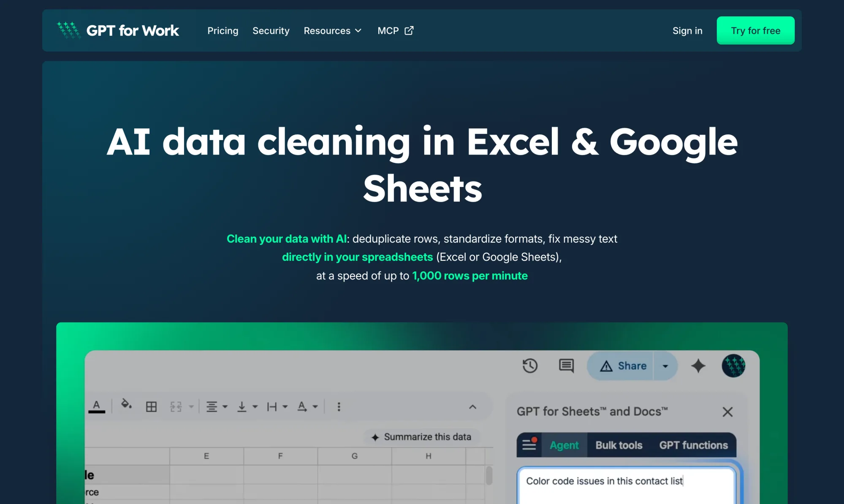Select column G header
This screenshot has height=504, width=844.
pos(355,456)
